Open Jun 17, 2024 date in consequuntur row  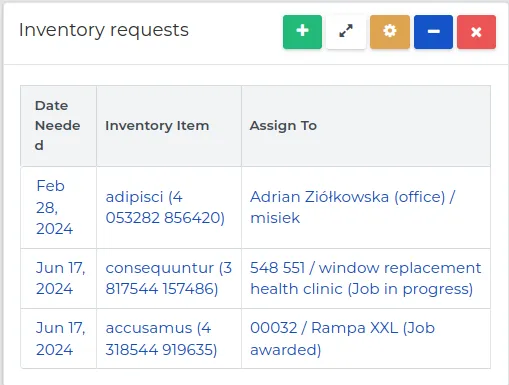(61, 278)
